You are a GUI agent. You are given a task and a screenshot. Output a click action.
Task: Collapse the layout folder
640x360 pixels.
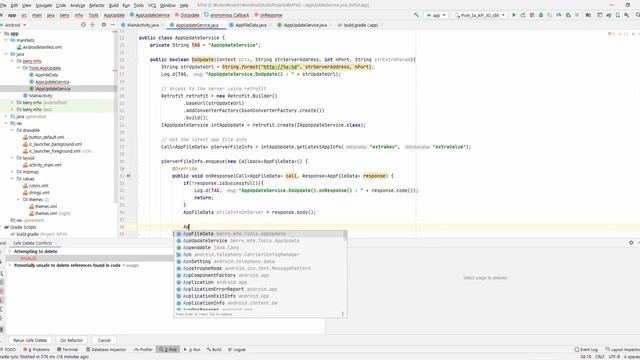coord(12,158)
